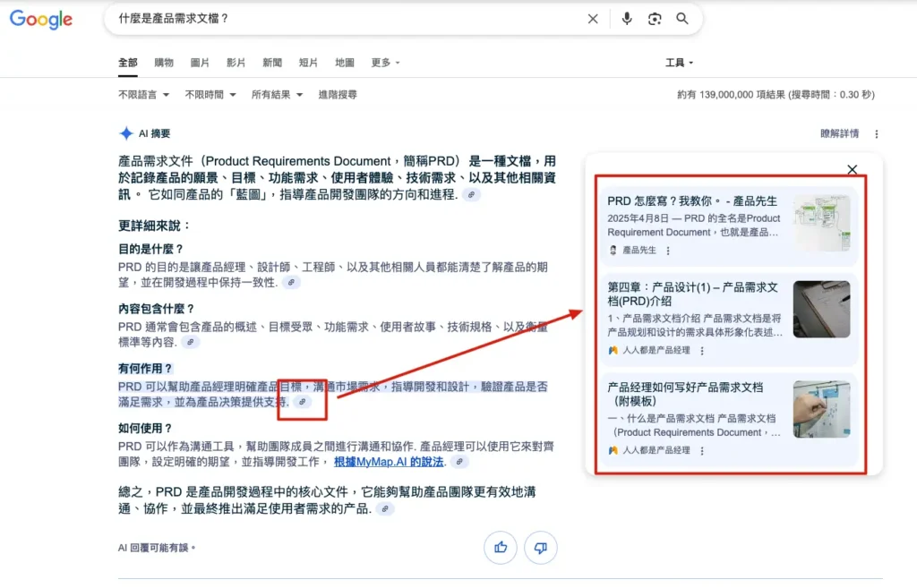Follow the 根據MyMap.AI 的說法 link

(389, 462)
